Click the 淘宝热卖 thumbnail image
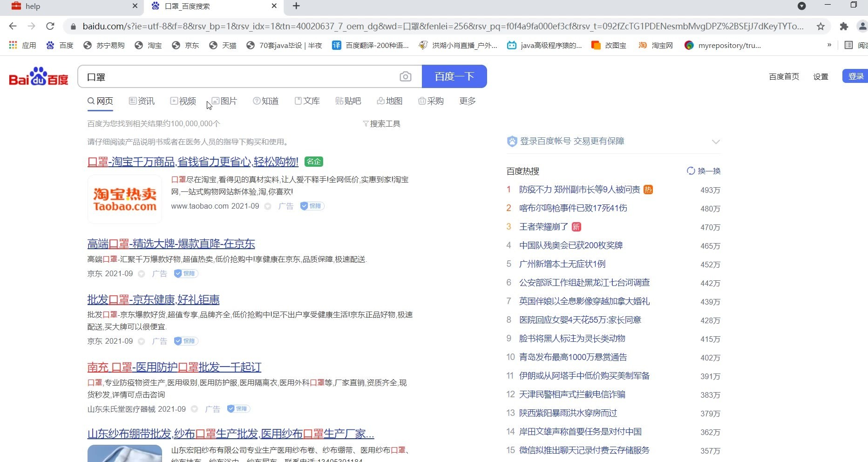The image size is (868, 462). 125,199
